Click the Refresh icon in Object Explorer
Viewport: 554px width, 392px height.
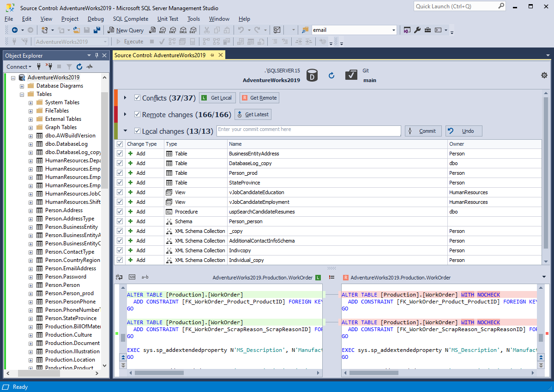pyautogui.click(x=78, y=66)
